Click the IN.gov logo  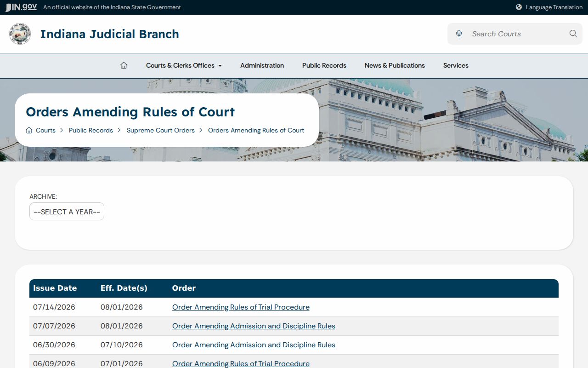click(x=21, y=7)
